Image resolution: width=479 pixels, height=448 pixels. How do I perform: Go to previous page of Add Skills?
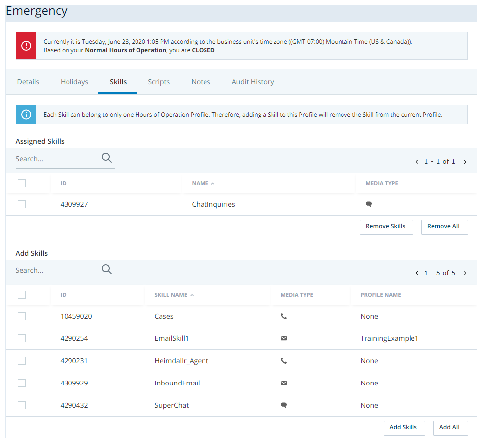(417, 273)
